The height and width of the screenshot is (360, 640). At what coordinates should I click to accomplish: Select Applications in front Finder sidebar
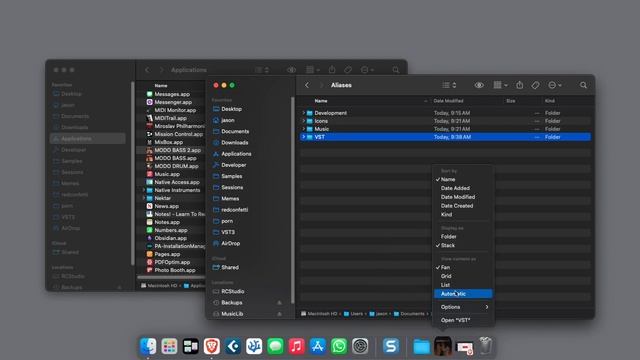(236, 154)
